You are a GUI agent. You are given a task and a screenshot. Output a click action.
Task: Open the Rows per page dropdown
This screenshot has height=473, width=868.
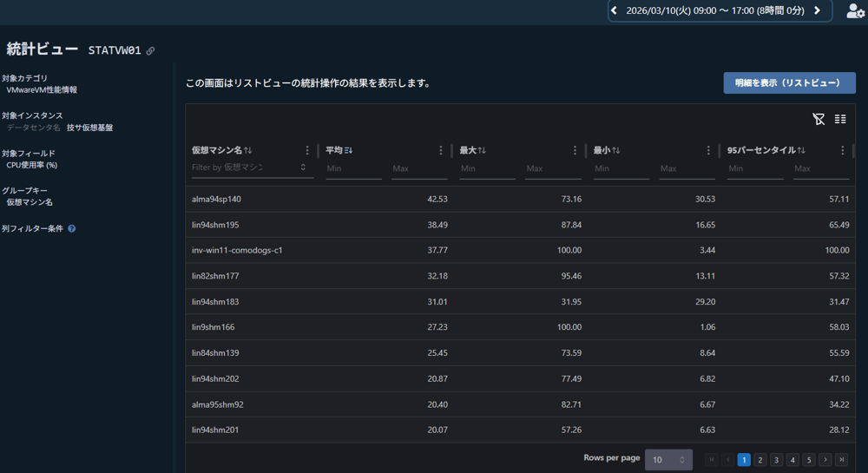(668, 459)
